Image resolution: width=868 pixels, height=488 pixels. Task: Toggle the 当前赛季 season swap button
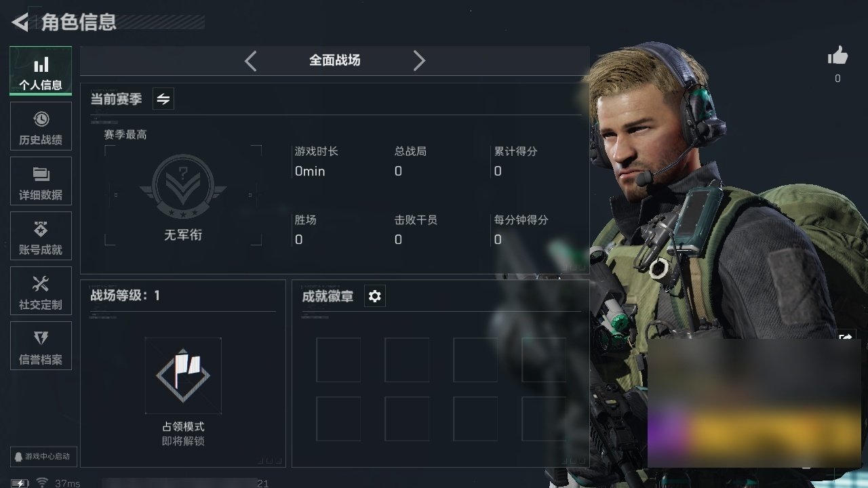click(163, 99)
